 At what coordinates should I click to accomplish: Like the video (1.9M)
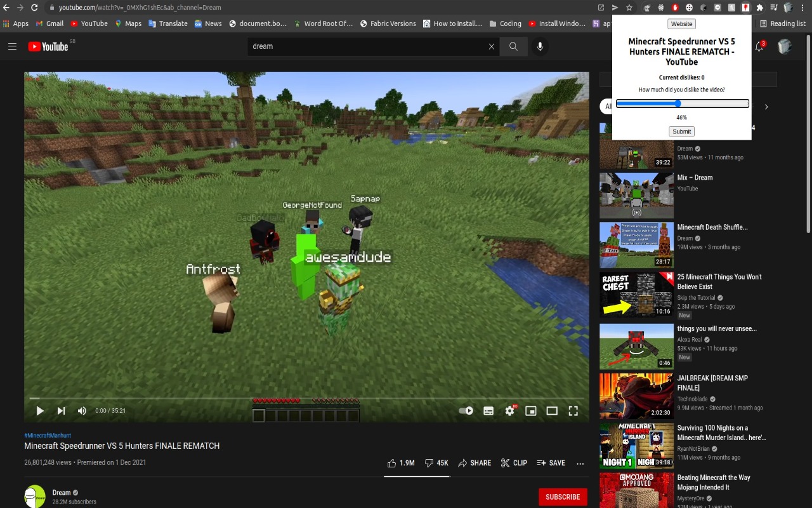point(401,463)
